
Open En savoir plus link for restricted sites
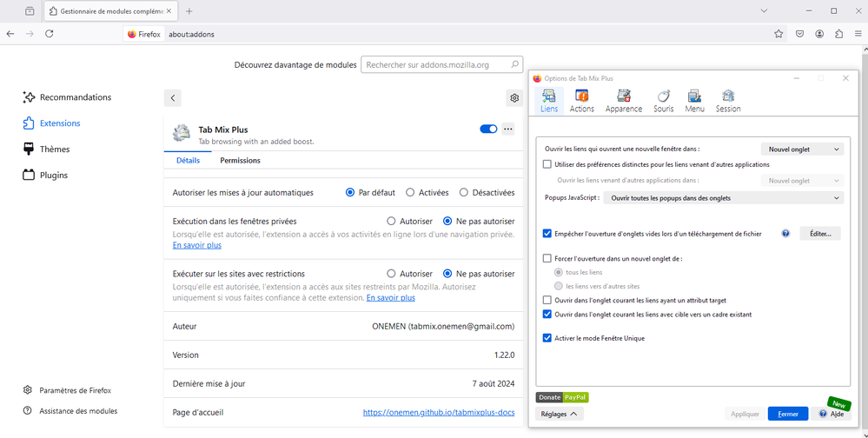tap(391, 297)
